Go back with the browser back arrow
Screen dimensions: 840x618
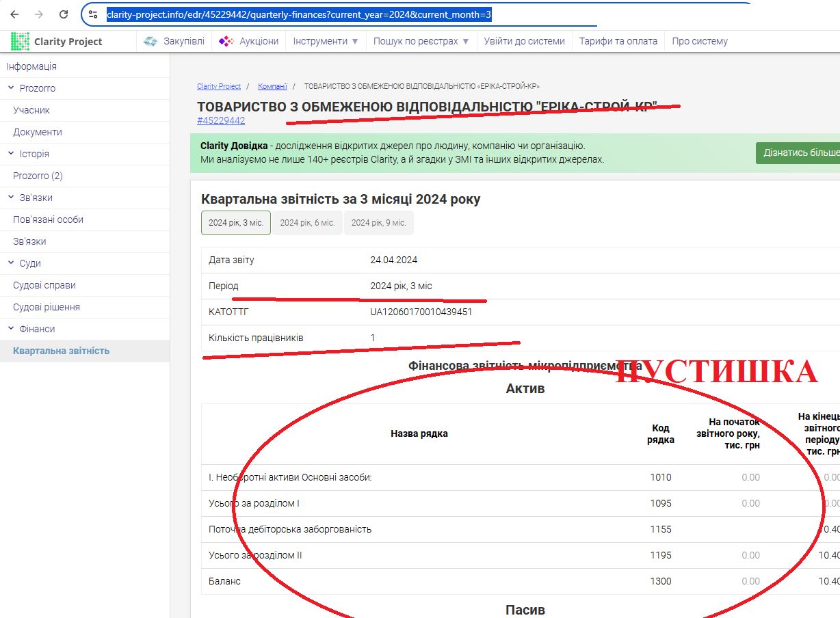pos(15,14)
